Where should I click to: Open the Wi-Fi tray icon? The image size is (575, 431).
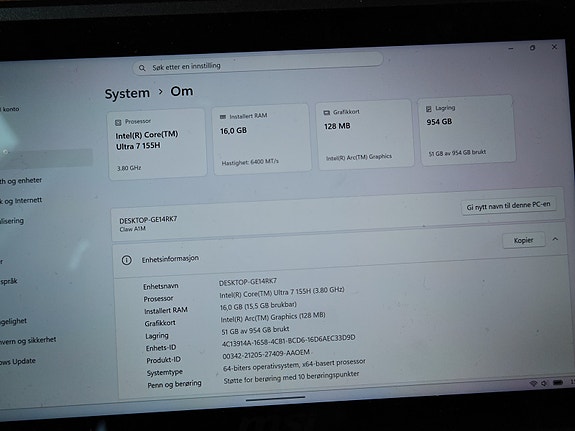click(x=533, y=383)
